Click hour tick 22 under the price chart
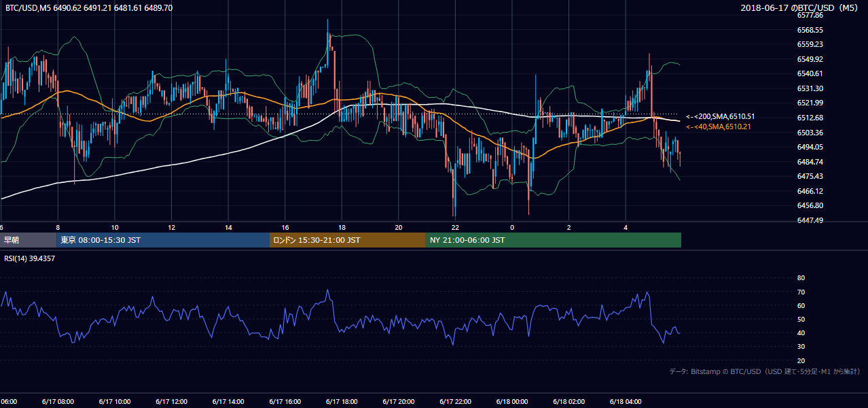Viewport: 868px width, 408px height. coord(455,227)
